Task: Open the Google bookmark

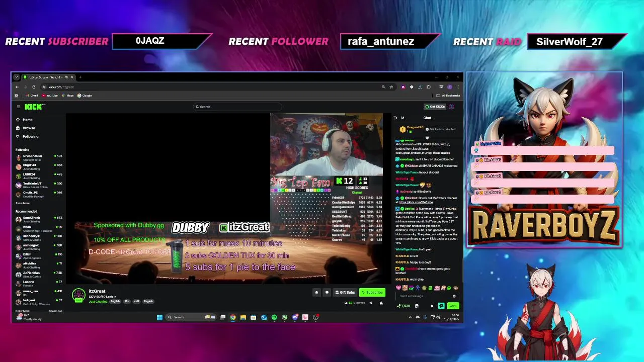Action: (x=85, y=96)
